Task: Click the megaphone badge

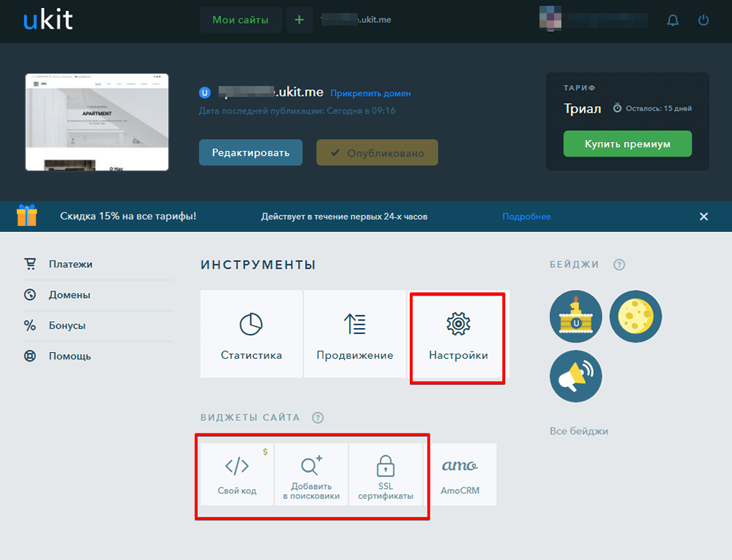Action: 576,376
